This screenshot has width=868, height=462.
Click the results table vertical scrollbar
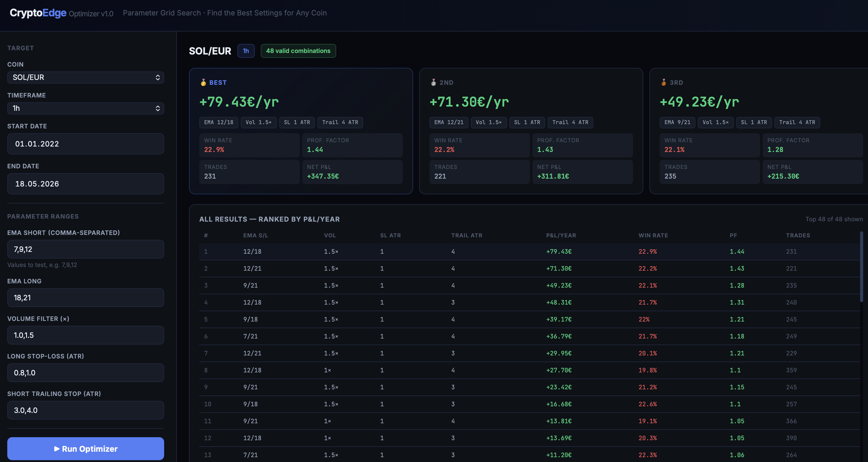click(861, 267)
